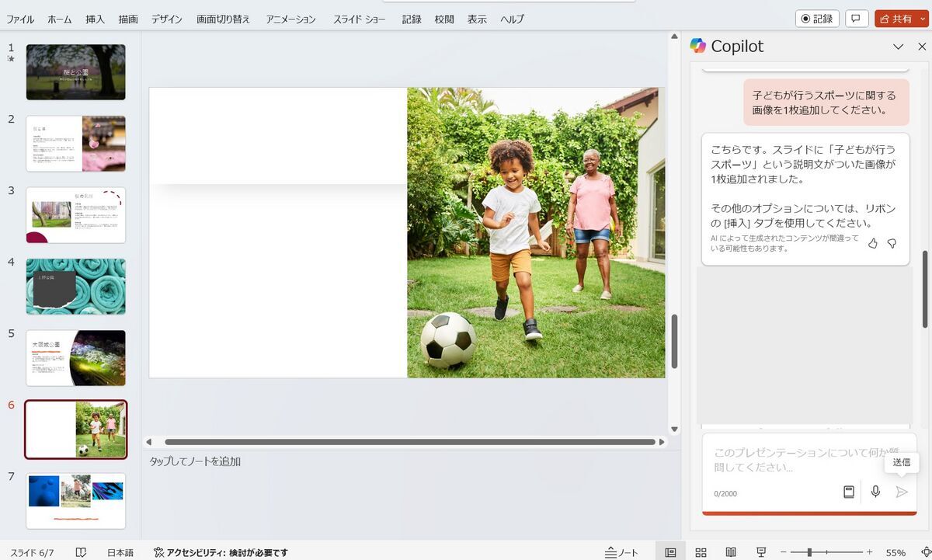Select slide 4 teal towels thumbnail
The width and height of the screenshot is (932, 560).
click(x=75, y=287)
